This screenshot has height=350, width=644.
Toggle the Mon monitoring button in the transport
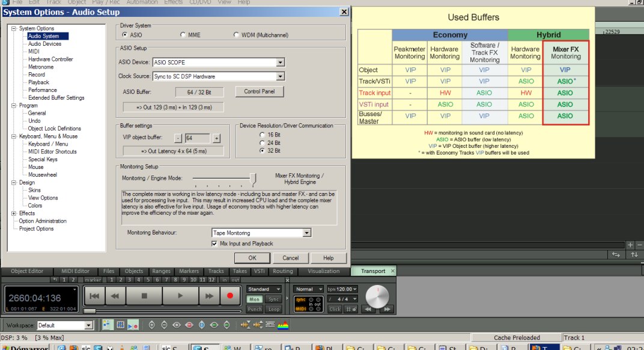[x=254, y=299]
